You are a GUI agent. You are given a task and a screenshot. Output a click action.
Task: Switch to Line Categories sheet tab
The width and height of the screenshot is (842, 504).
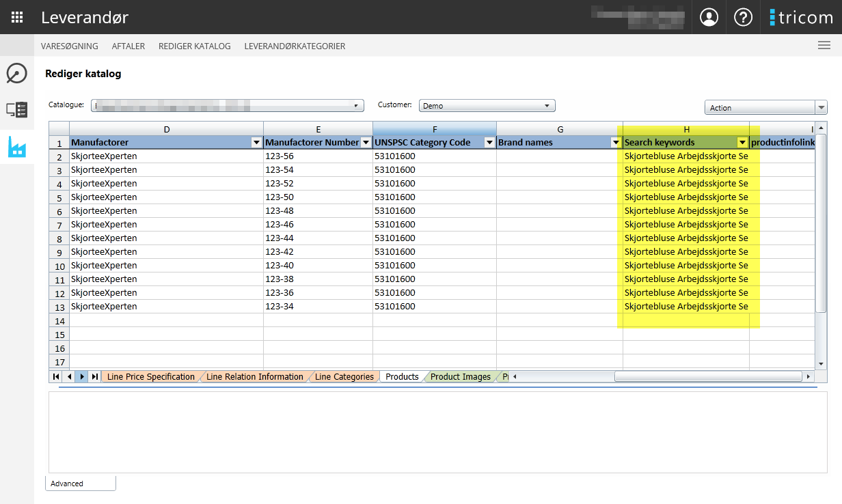click(344, 376)
